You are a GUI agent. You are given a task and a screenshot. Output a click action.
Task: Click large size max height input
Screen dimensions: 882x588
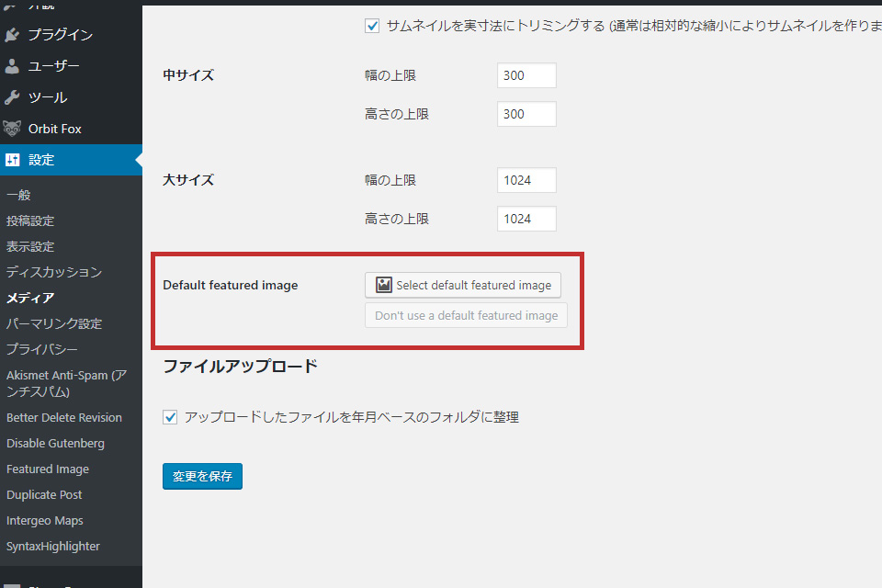[x=526, y=219]
